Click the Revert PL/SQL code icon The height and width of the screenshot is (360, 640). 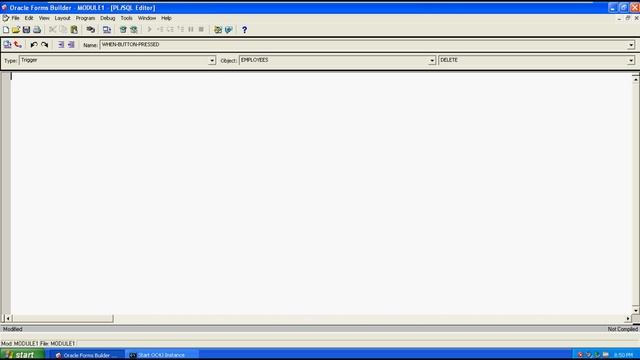click(18, 44)
